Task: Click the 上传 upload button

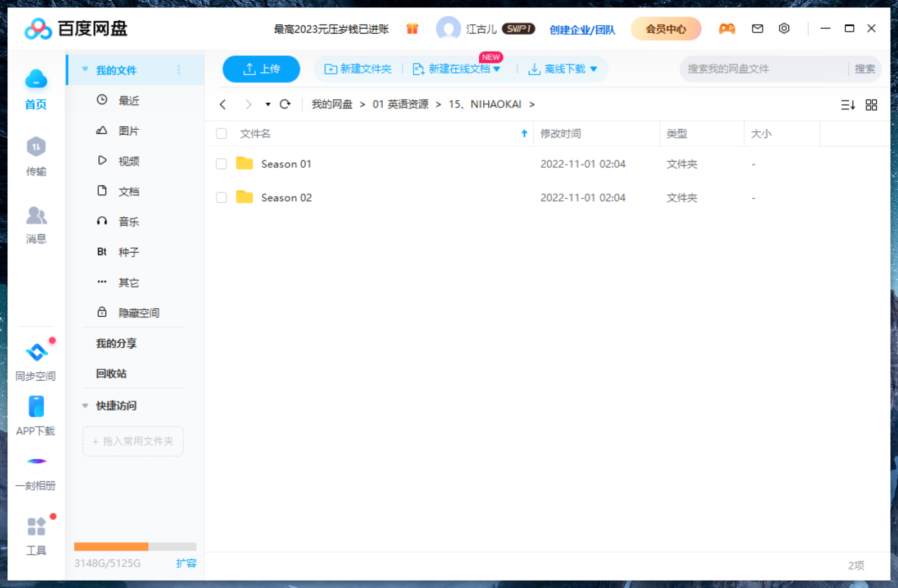Action: point(261,69)
